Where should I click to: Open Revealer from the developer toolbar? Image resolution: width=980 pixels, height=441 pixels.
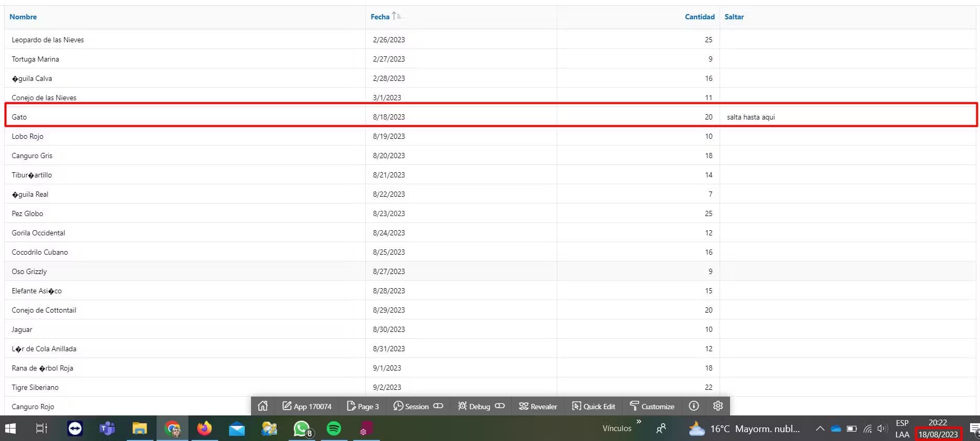[538, 406]
